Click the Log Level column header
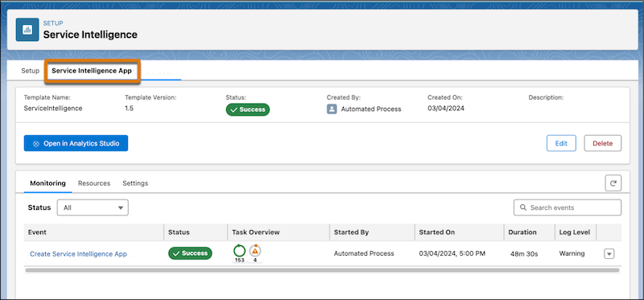 tap(575, 232)
